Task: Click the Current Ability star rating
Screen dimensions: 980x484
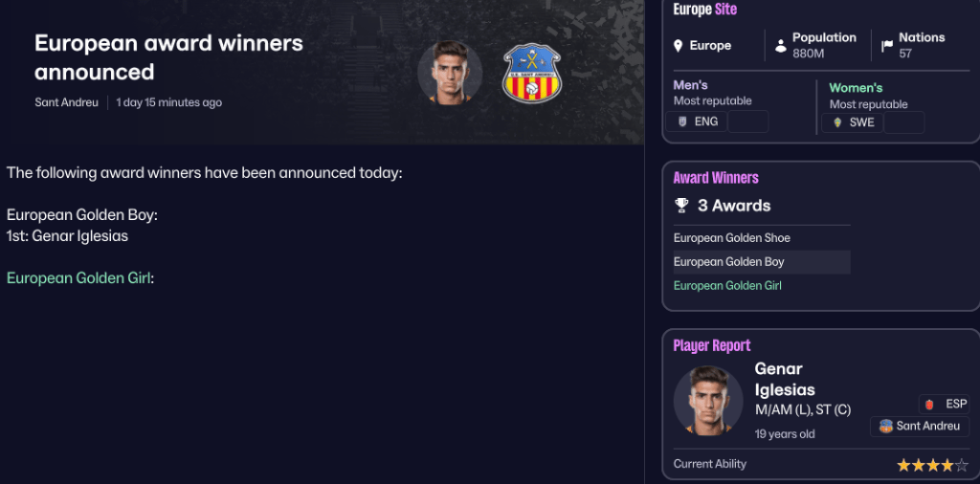Action: coord(931,465)
